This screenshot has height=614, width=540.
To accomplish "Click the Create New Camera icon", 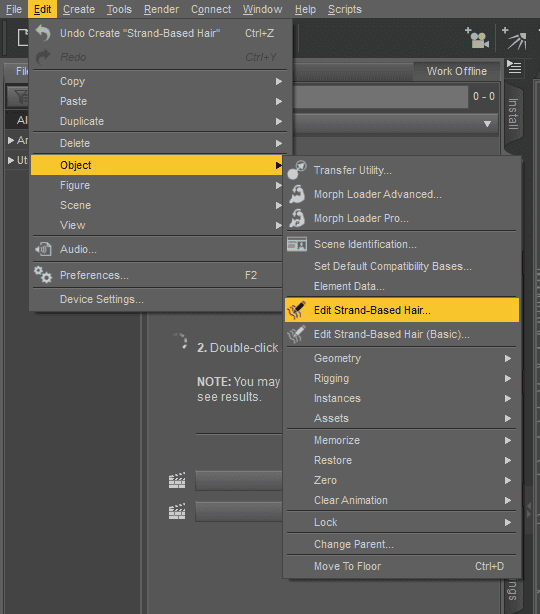I will [x=477, y=38].
